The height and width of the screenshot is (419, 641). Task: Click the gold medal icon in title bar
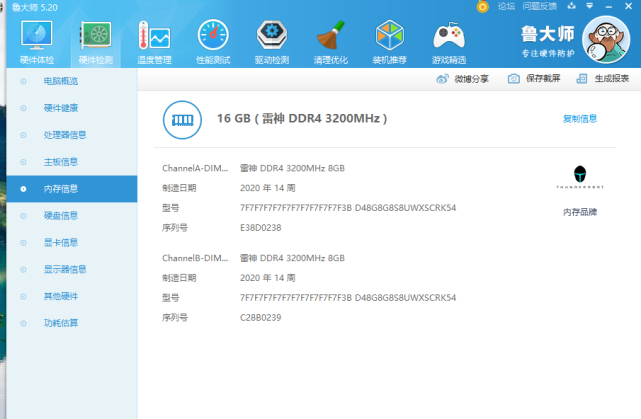[483, 7]
